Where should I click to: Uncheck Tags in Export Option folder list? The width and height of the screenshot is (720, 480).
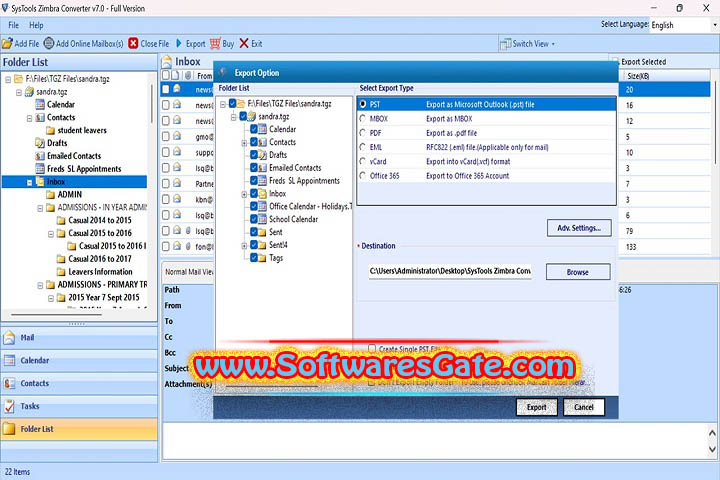(x=253, y=258)
